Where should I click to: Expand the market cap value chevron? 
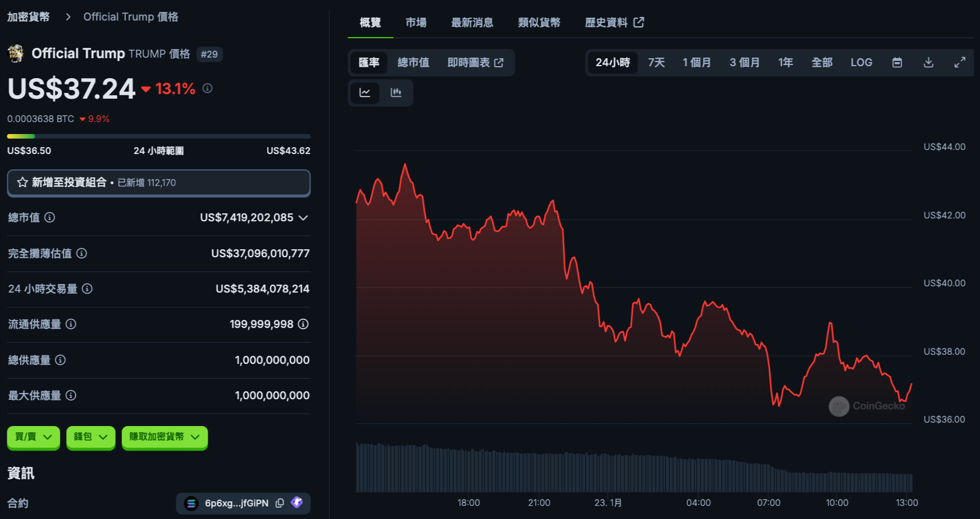point(303,218)
